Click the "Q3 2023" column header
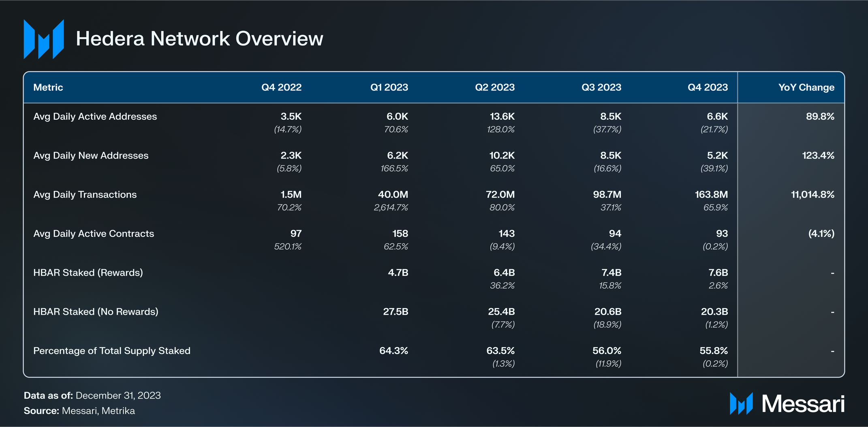 601,88
